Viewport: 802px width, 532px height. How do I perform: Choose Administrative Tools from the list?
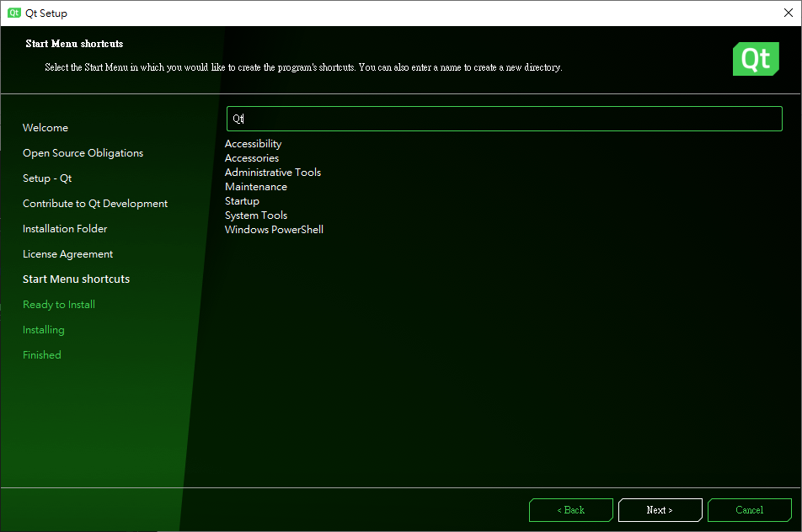pyautogui.click(x=273, y=173)
